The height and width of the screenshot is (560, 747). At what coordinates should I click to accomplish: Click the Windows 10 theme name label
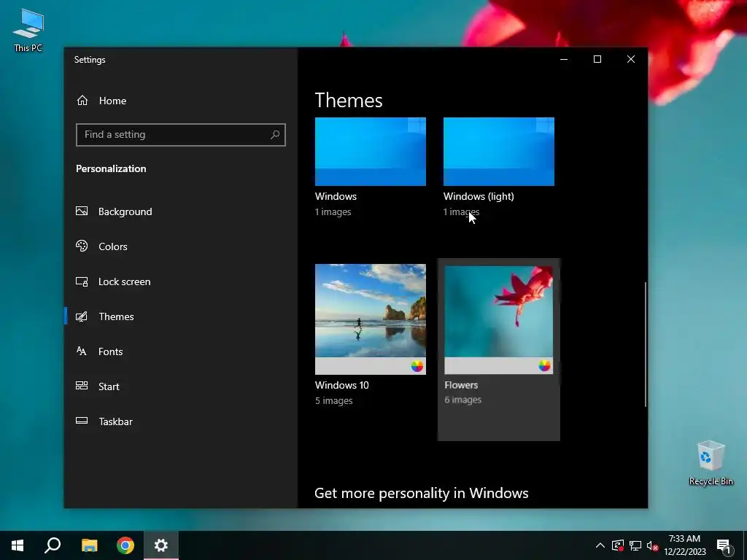pyautogui.click(x=341, y=385)
